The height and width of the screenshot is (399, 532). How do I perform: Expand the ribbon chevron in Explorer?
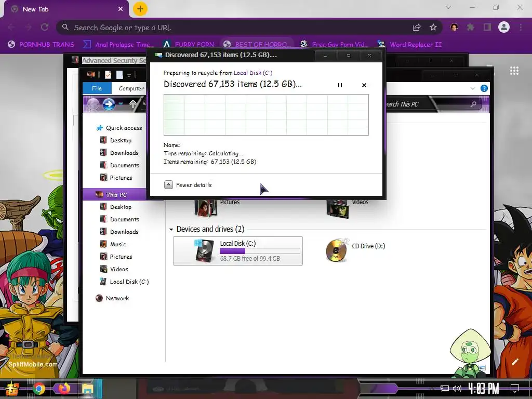pos(473,88)
